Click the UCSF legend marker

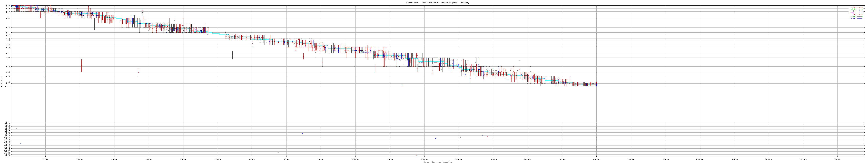tap(860, 16)
